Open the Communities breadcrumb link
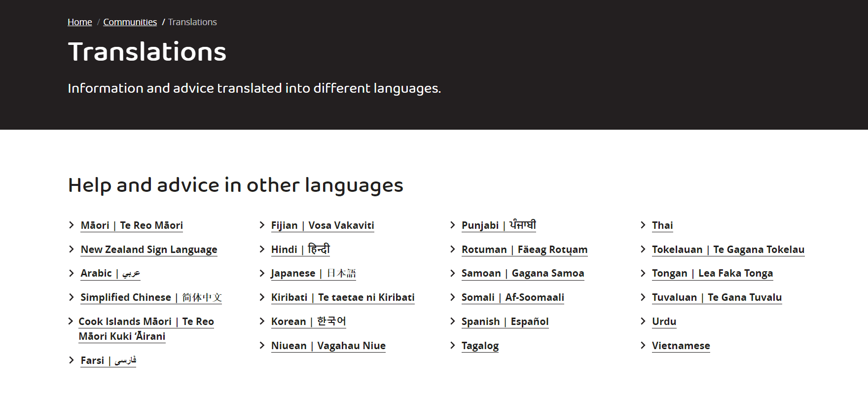This screenshot has height=395, width=868. pos(130,22)
